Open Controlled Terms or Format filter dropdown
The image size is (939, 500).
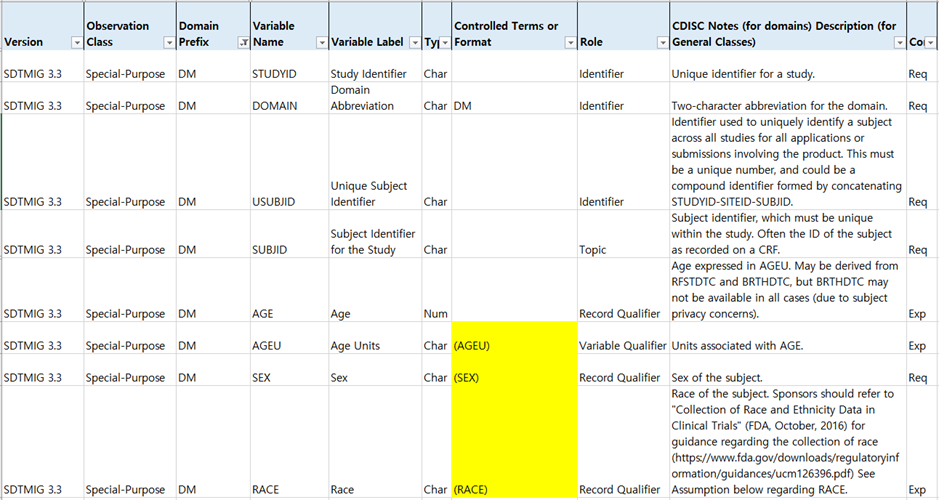pos(567,43)
